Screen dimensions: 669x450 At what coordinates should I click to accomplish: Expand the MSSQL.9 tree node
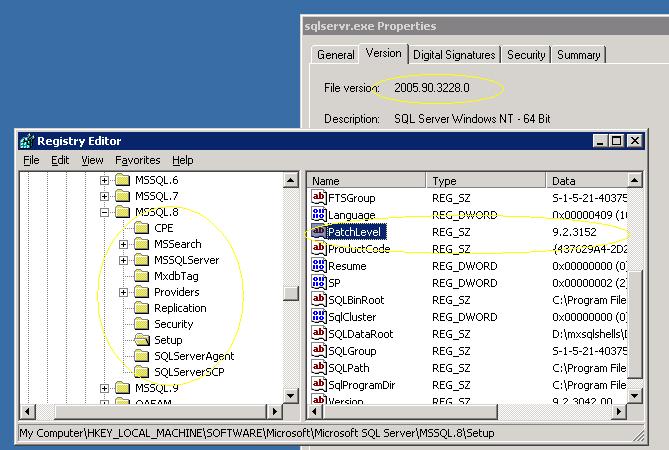104,388
